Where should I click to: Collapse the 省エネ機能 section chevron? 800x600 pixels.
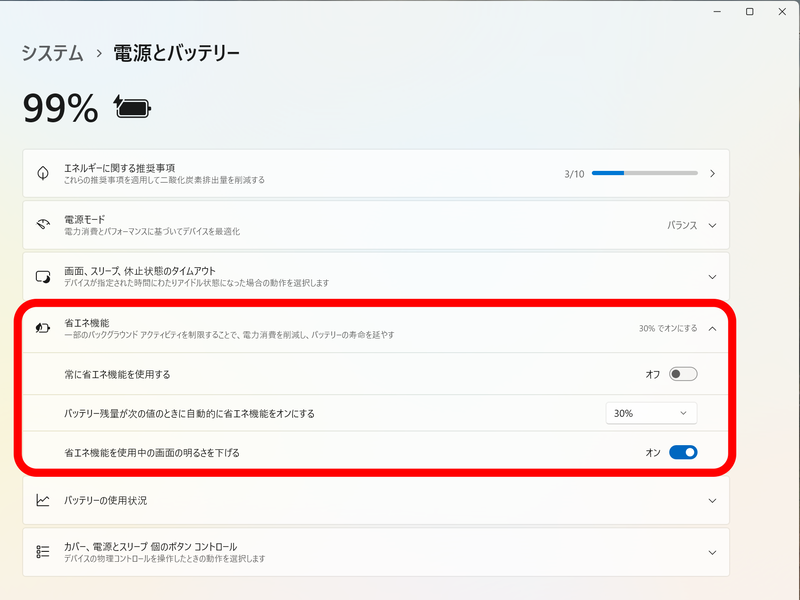711,326
